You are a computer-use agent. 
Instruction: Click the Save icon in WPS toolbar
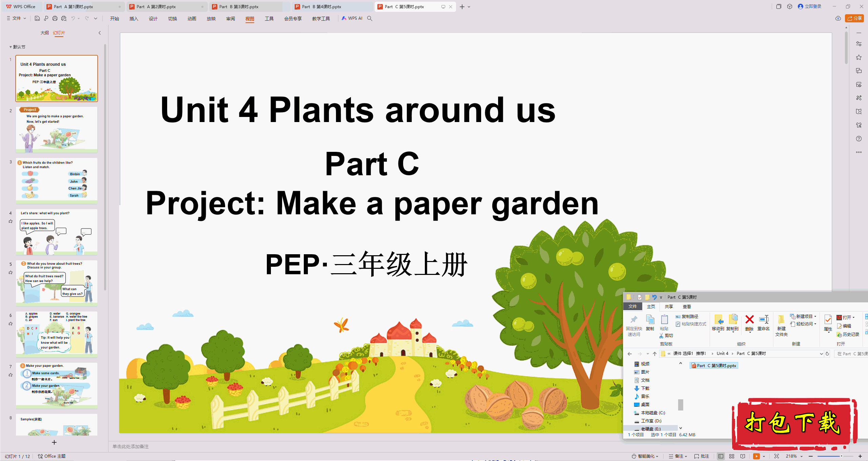[37, 18]
